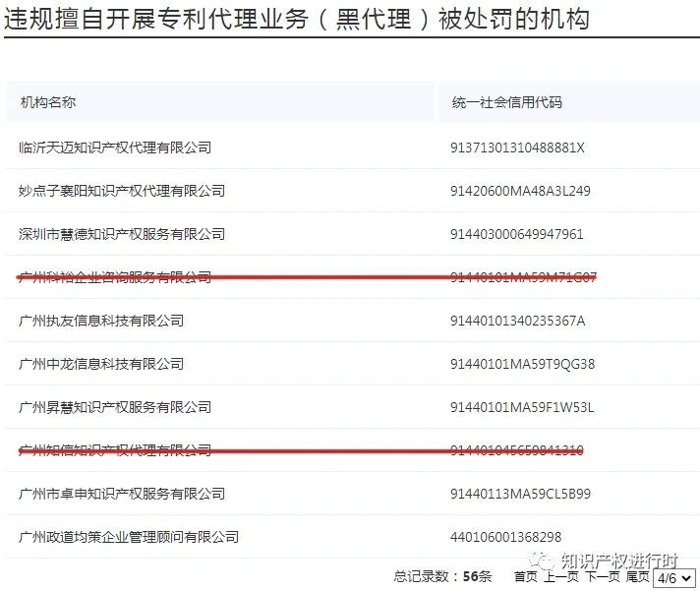
Task: Select credit code 91371301310488881X
Action: point(517,148)
